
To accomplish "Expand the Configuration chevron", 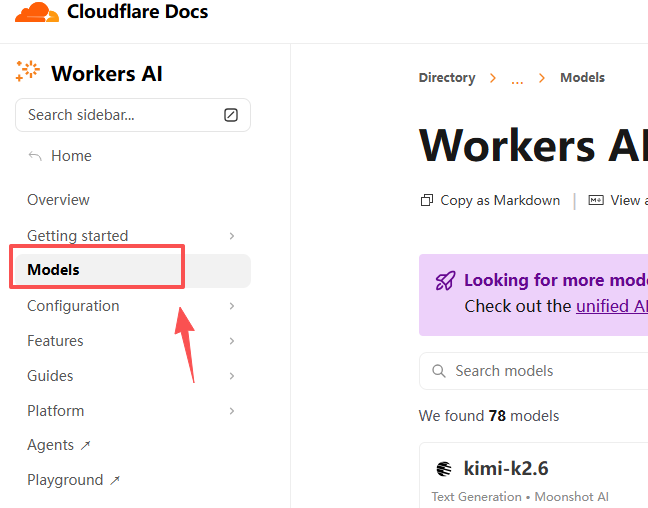I will [232, 306].
